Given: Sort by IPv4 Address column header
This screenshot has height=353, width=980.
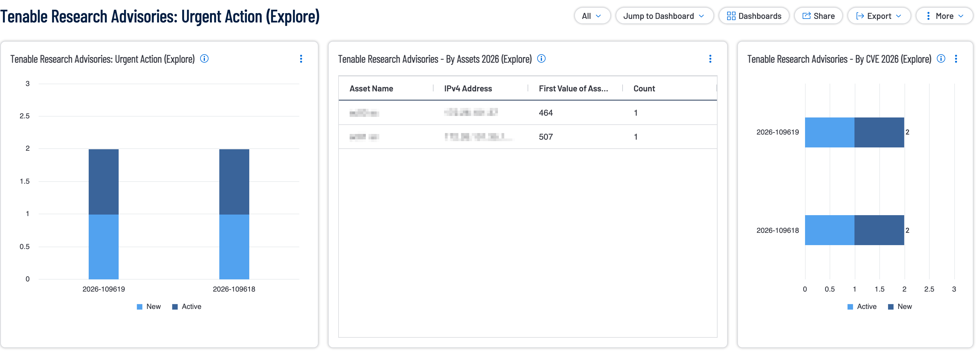Looking at the screenshot, I should [x=468, y=89].
